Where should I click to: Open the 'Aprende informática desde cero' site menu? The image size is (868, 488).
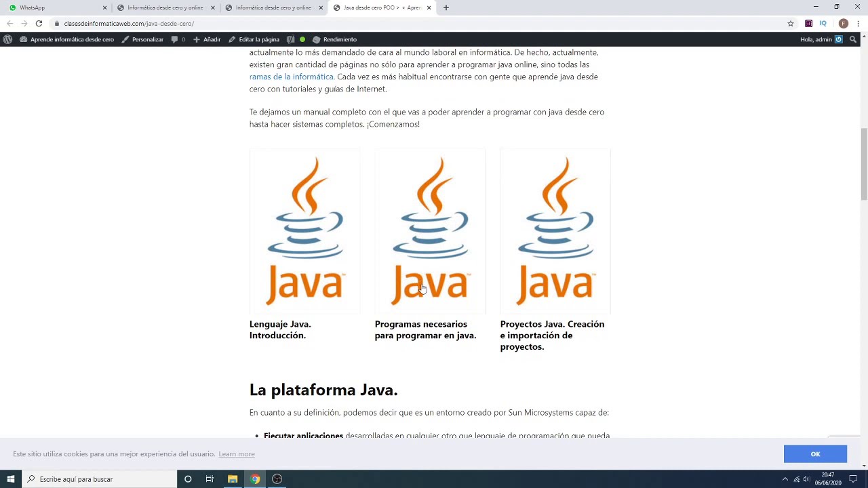pyautogui.click(x=66, y=39)
